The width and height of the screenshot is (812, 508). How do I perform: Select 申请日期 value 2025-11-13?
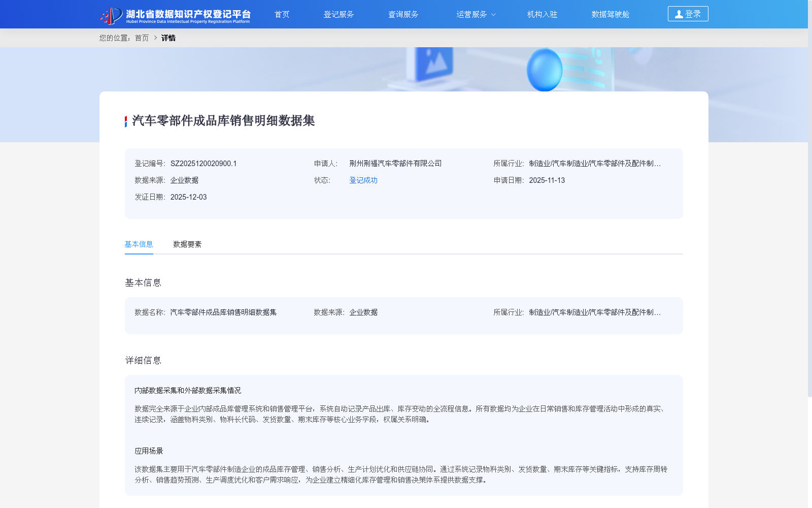547,180
